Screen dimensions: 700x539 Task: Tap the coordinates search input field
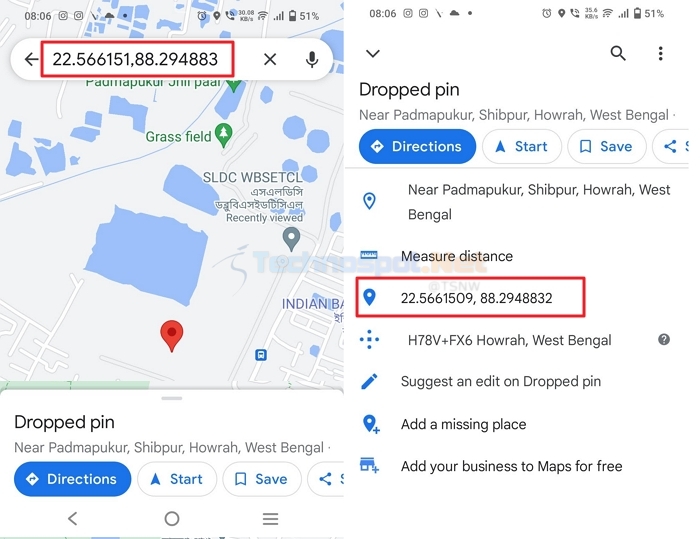click(137, 59)
